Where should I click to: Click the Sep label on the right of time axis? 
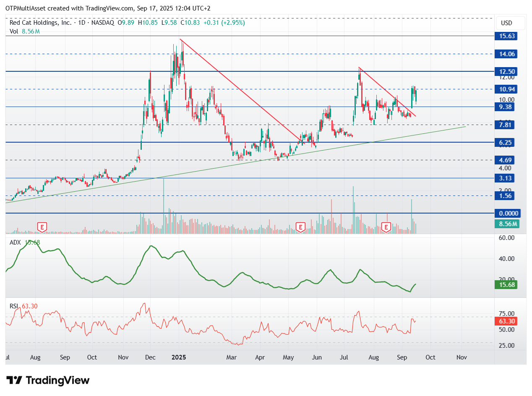coord(402,358)
